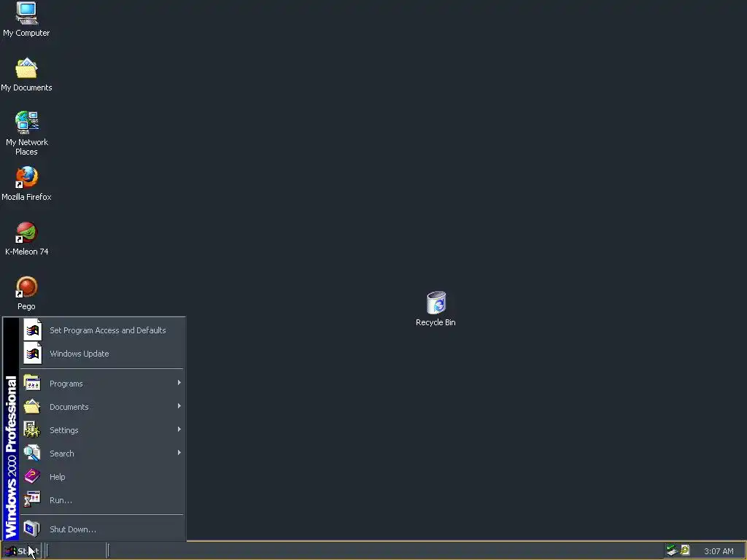Open Help from the Start menu
The image size is (747, 560).
pos(101,477)
